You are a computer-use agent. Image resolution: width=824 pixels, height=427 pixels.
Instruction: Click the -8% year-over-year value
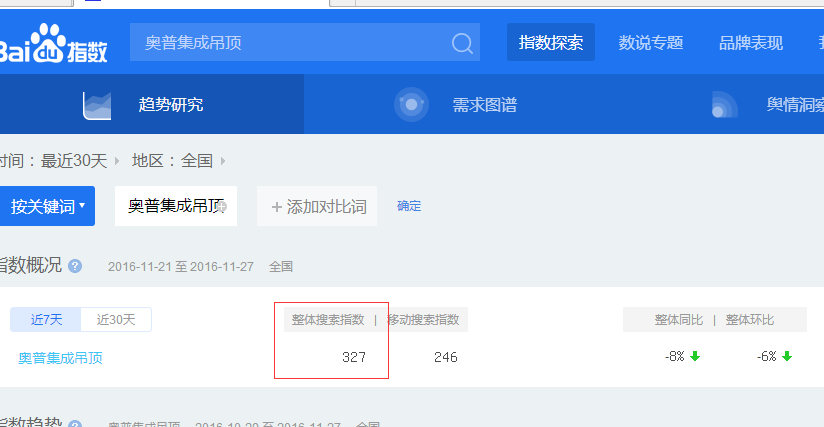[x=675, y=357]
